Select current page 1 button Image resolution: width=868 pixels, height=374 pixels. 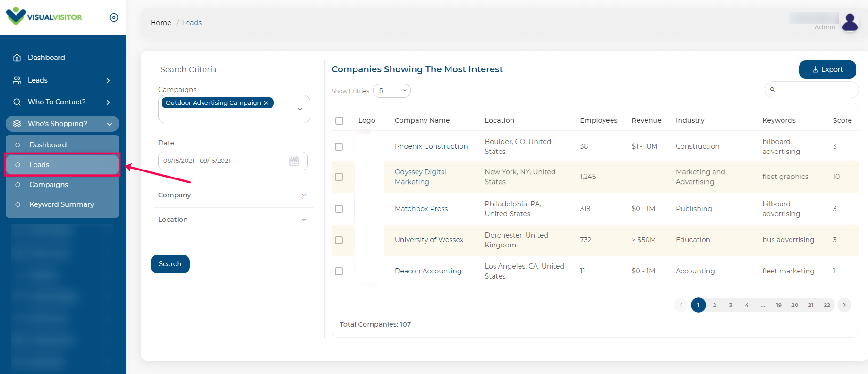tap(698, 305)
